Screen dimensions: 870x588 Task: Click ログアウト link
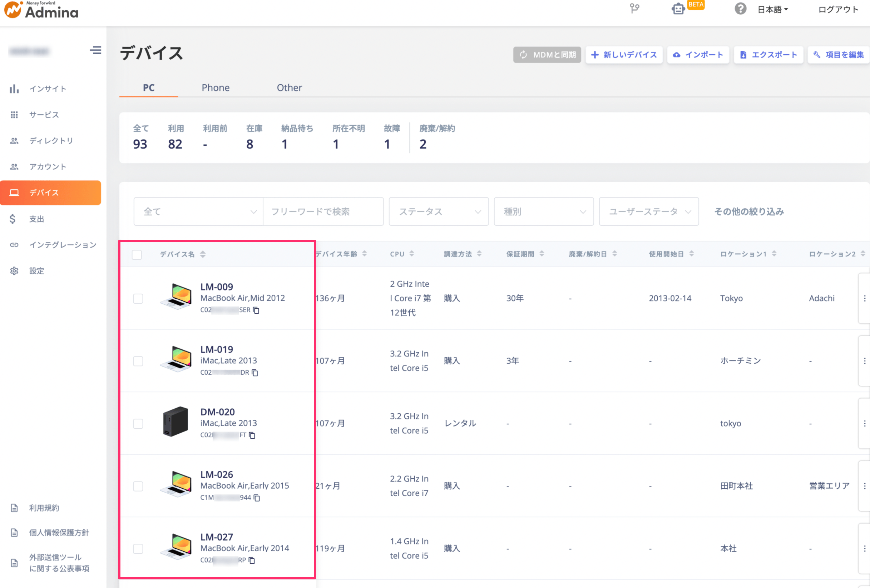point(838,9)
